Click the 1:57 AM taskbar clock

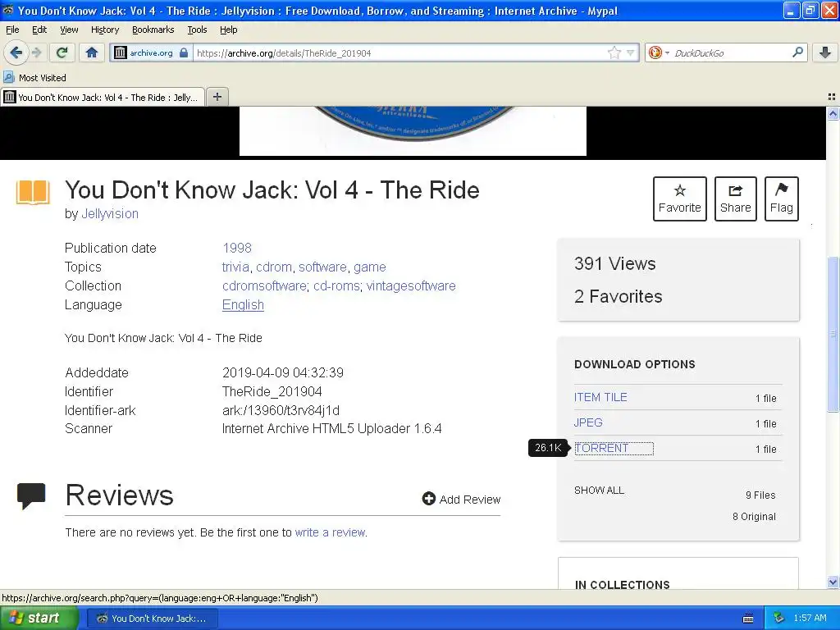click(810, 618)
